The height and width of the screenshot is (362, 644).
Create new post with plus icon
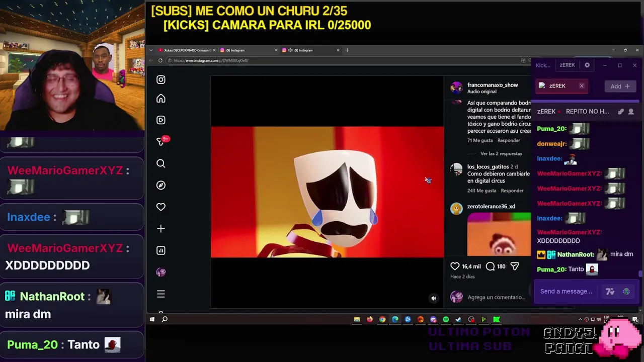(161, 229)
